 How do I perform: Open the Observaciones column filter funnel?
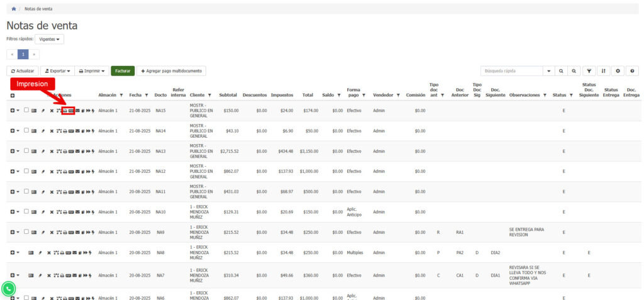[545, 96]
